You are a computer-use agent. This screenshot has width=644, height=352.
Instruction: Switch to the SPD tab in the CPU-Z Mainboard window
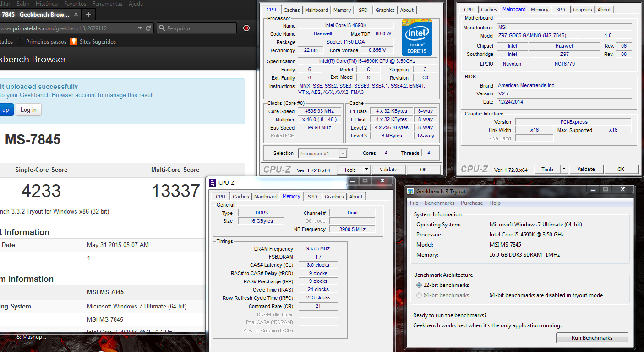click(x=560, y=10)
